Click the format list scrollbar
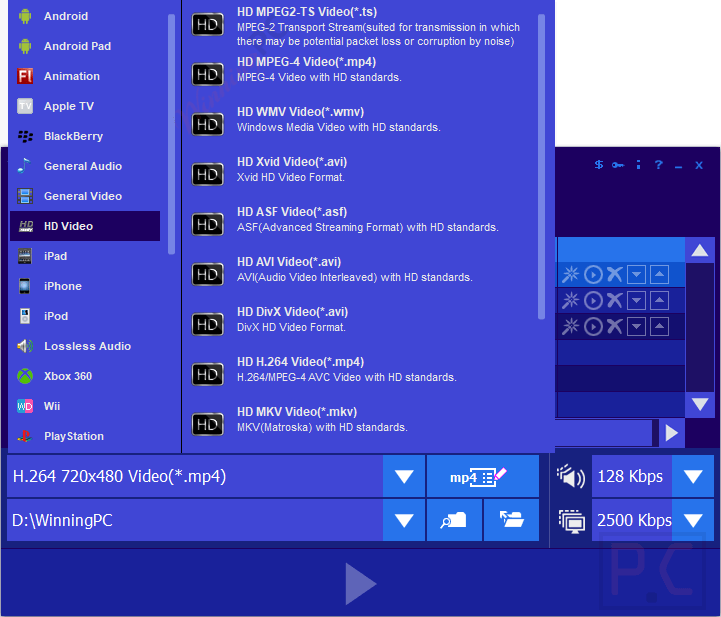This screenshot has height=617, width=721. click(541, 166)
